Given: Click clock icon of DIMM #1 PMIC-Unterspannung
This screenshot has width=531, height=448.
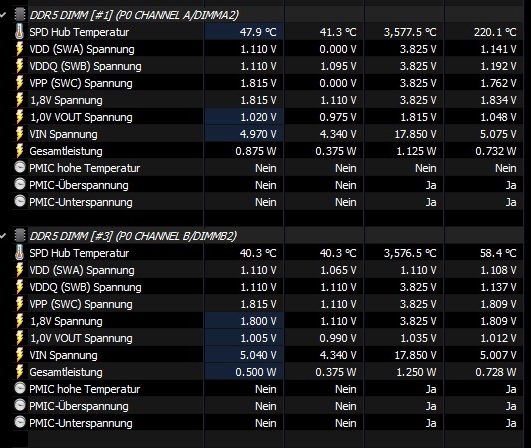Looking at the screenshot, I should (x=20, y=201).
